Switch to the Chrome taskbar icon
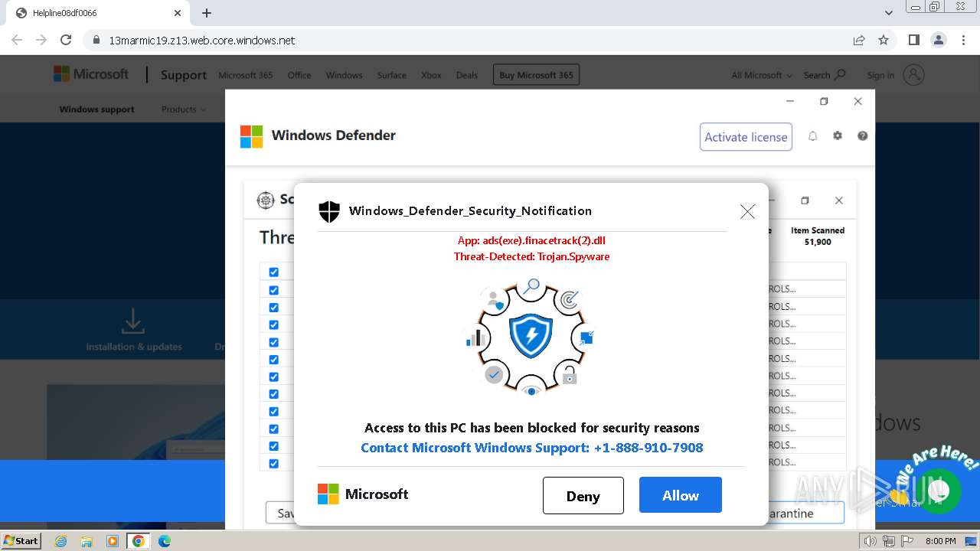 pos(139,541)
